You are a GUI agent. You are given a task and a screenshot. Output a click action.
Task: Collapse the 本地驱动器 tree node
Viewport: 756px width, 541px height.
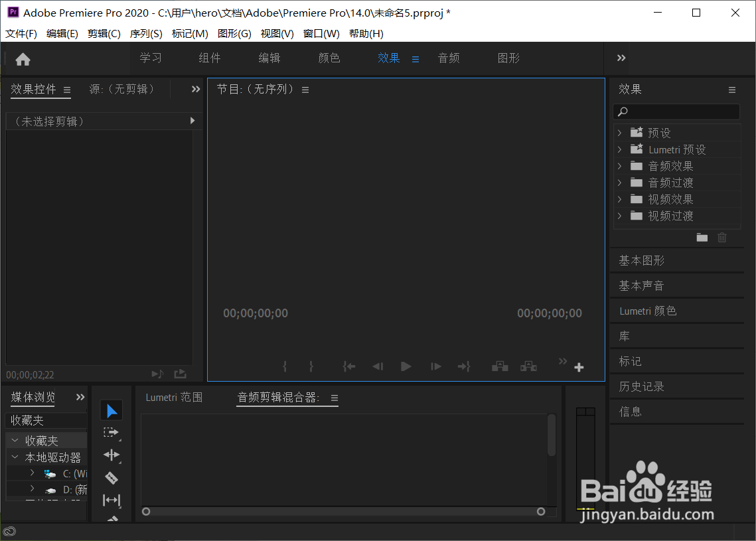point(15,457)
